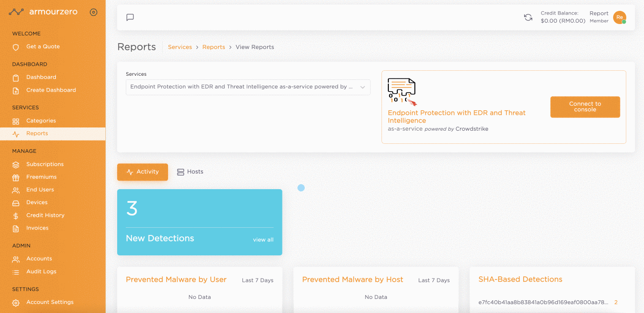Click the Prevented Malware by Host heading

click(352, 280)
